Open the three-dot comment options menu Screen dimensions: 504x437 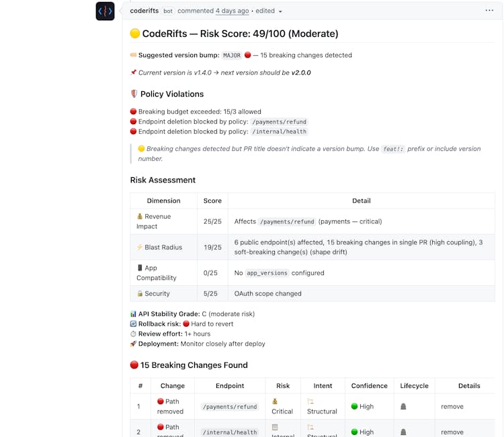pos(489,11)
